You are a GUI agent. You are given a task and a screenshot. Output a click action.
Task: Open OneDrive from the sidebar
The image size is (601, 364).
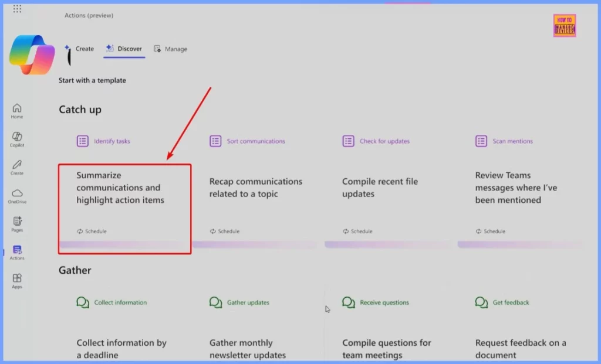pyautogui.click(x=17, y=196)
